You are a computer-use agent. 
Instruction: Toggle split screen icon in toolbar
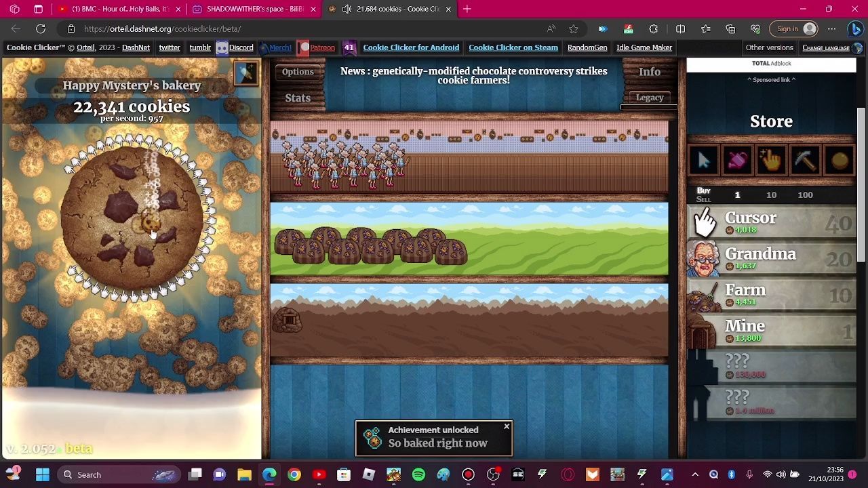[680, 28]
